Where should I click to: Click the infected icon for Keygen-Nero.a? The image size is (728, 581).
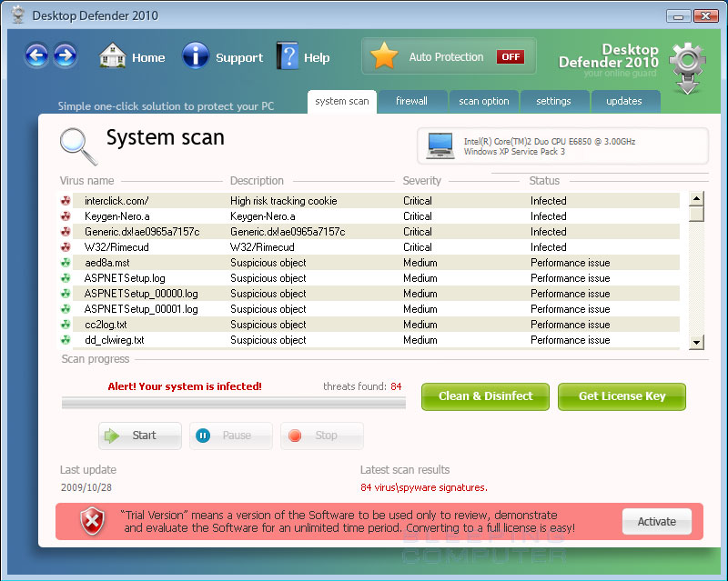(65, 216)
